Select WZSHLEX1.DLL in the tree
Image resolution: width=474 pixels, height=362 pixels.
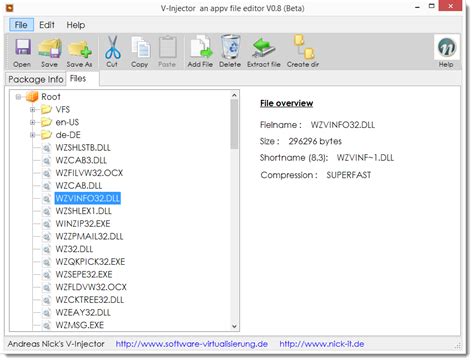[x=84, y=211]
